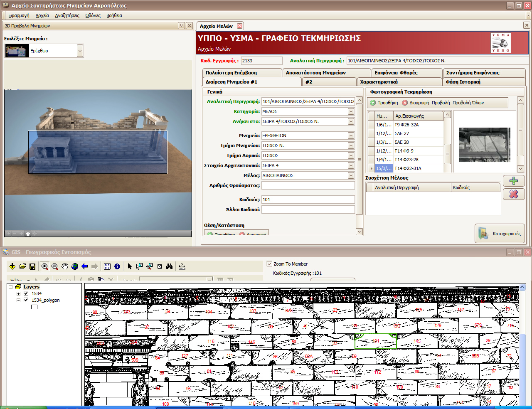Select the Zoom In magnifier tool
Image resolution: width=532 pixels, height=409 pixels.
pos(44,266)
